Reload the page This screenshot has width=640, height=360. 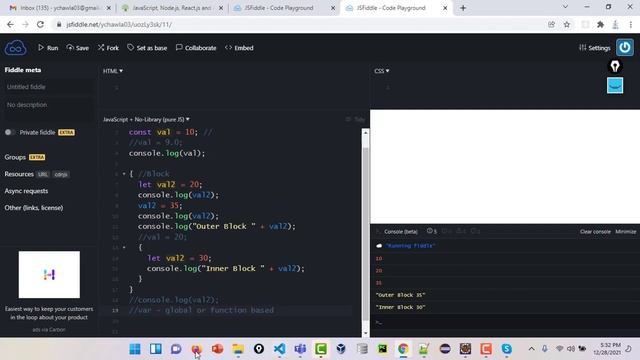[x=40, y=24]
